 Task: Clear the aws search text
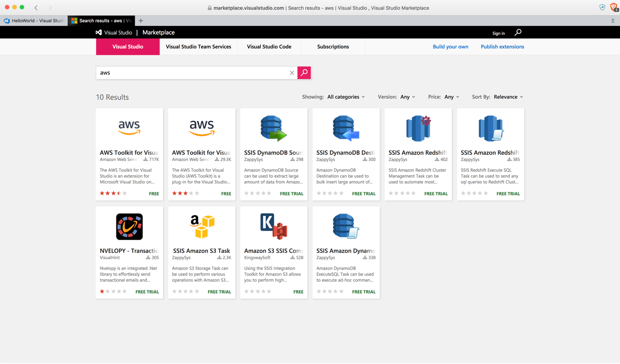(x=292, y=73)
